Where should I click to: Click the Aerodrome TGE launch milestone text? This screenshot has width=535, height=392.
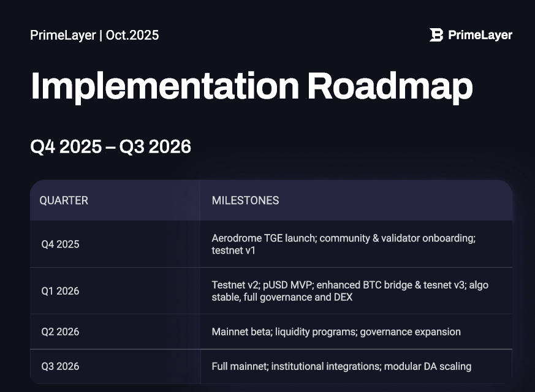(344, 244)
